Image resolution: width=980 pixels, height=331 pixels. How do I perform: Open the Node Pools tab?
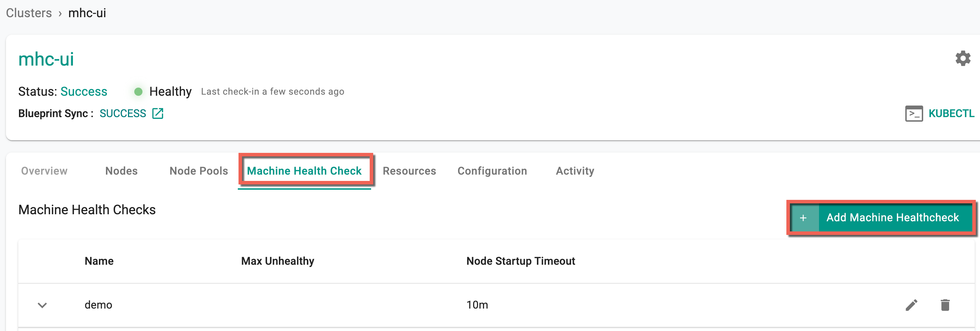(199, 171)
